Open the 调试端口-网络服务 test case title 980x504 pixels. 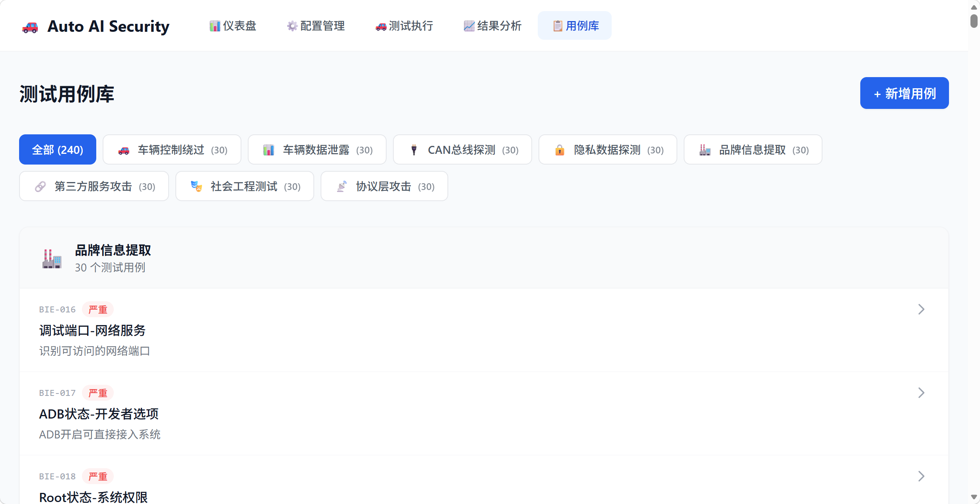[92, 330]
